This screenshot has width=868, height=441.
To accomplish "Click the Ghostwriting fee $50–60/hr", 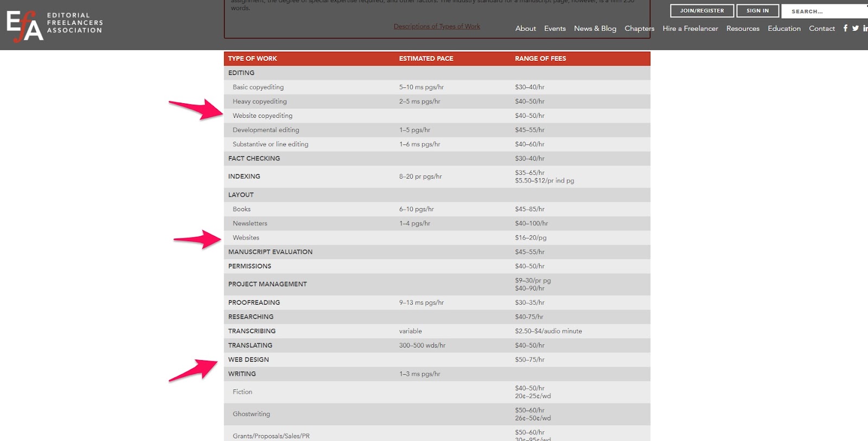I will (530, 411).
